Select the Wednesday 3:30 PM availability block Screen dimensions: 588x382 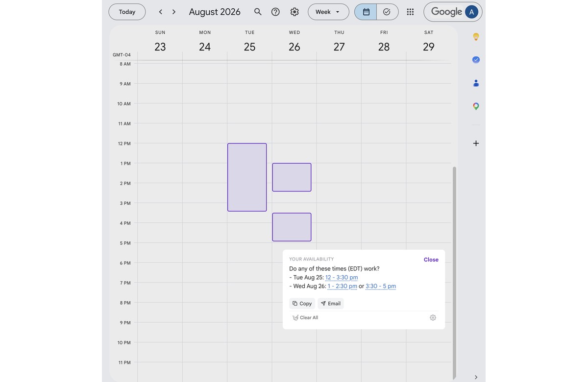(x=292, y=227)
